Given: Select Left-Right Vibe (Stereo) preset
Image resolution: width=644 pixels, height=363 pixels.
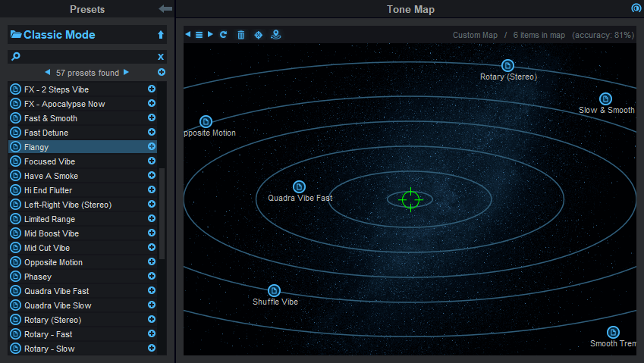Looking at the screenshot, I should (x=83, y=204).
